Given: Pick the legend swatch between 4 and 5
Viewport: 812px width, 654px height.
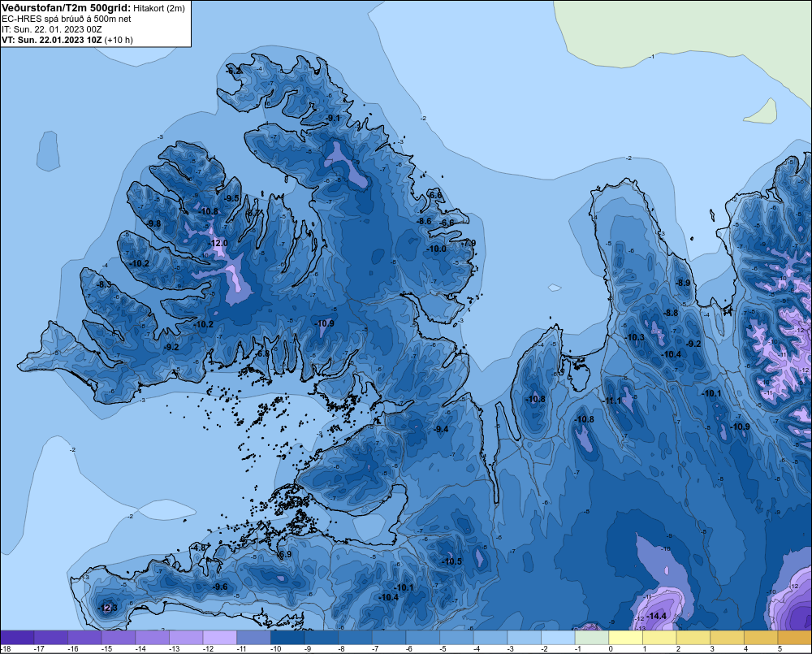Looking at the screenshot, I should [760, 638].
